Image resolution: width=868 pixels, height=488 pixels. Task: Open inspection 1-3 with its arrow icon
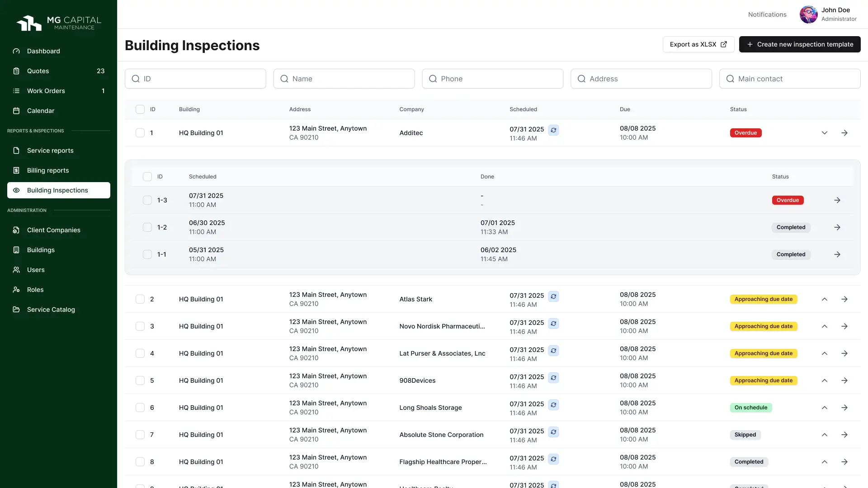click(837, 200)
